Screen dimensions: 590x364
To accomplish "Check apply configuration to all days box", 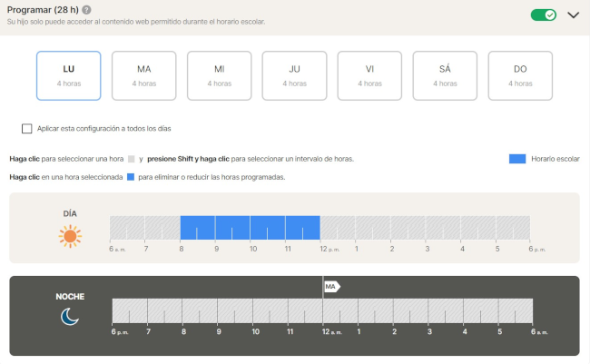I will [27, 128].
